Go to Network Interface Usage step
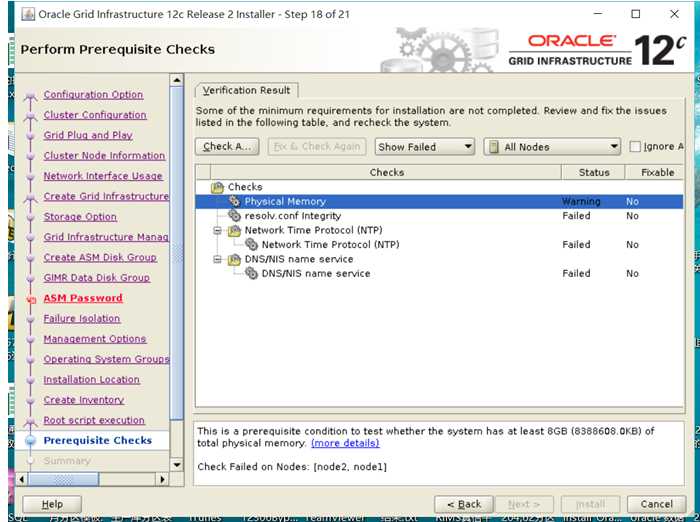Image resolution: width=700 pixels, height=522 pixels. (x=103, y=176)
